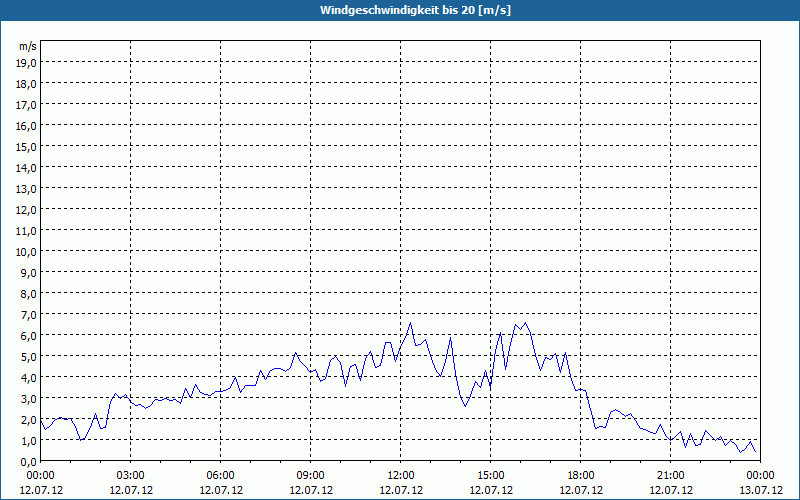Viewport: 800px width, 500px height.
Task: Click the chart title 'Windgeschwindigkeit bis 20 [m/s]'
Action: click(x=415, y=10)
